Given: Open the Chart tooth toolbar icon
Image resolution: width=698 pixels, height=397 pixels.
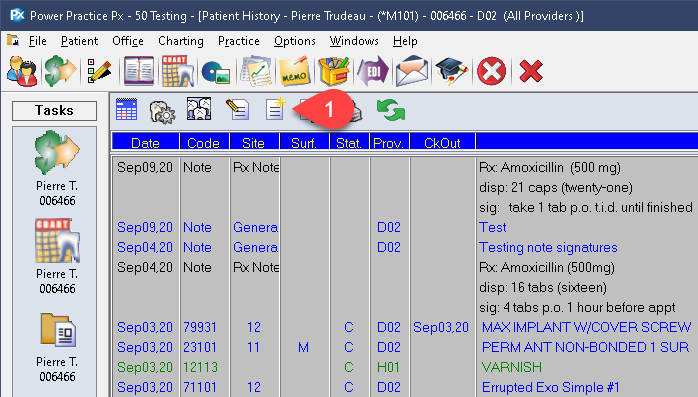Looking at the screenshot, I should click(178, 71).
